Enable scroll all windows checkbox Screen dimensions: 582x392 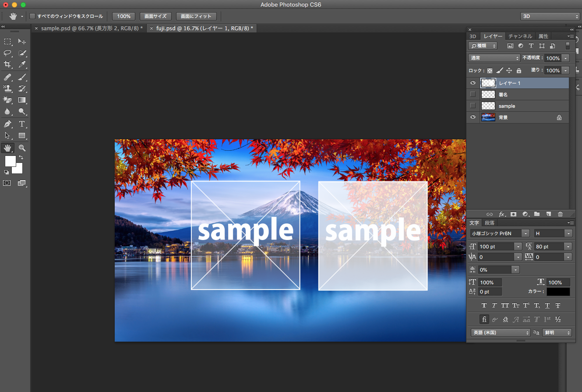[x=32, y=16]
